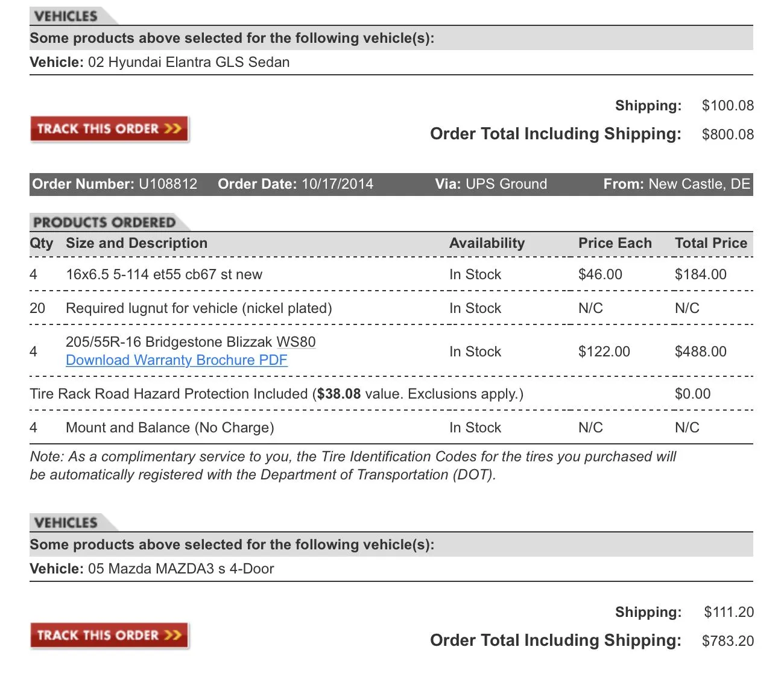This screenshot has height=676, width=784.
Task: Click the Mount and Balance row
Action: coord(391,428)
